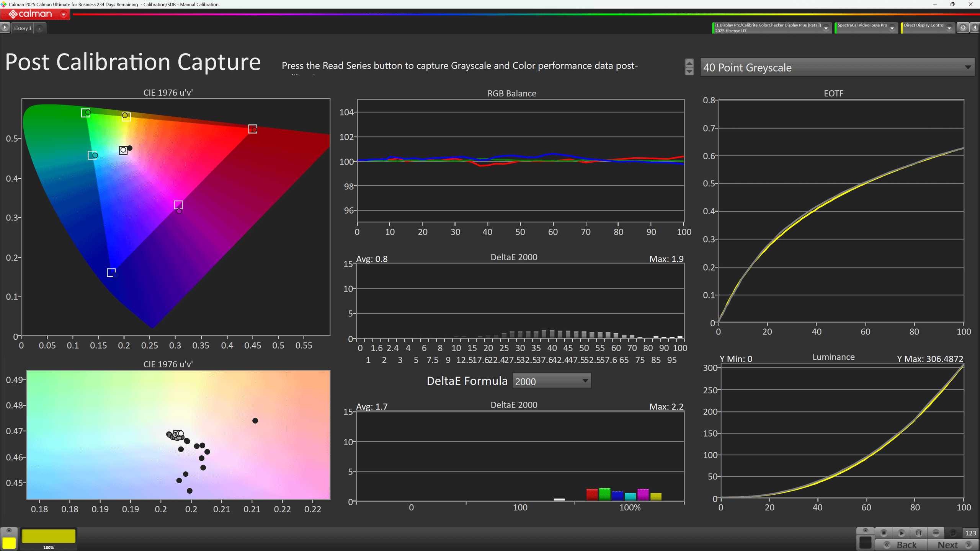The height and width of the screenshot is (551, 980).
Task: Click the Stop measurement button
Action: (884, 533)
